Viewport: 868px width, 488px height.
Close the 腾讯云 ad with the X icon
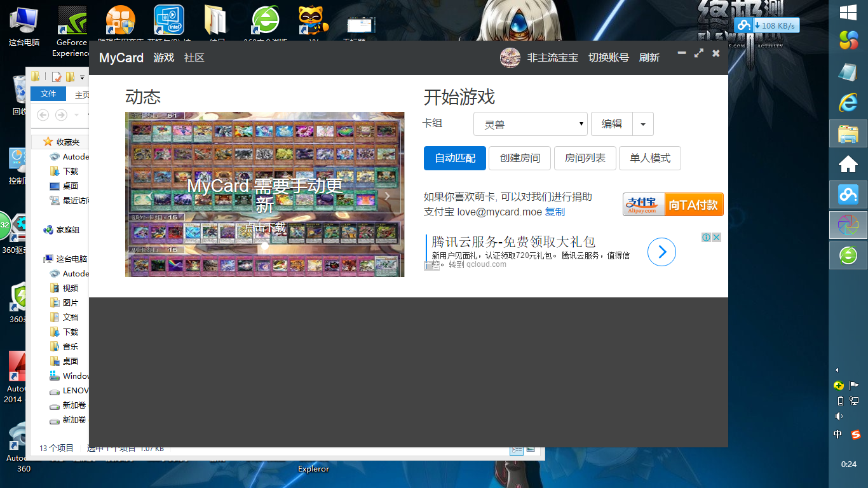(716, 237)
